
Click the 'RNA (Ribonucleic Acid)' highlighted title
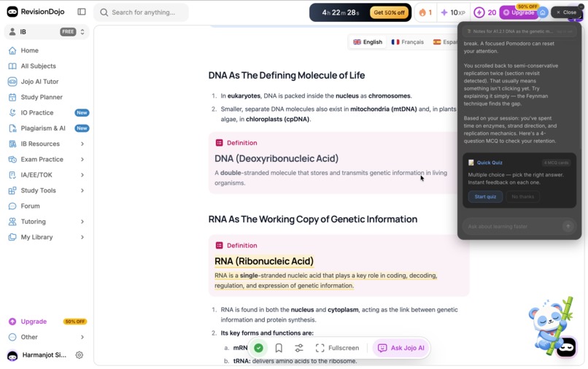pyautogui.click(x=264, y=261)
